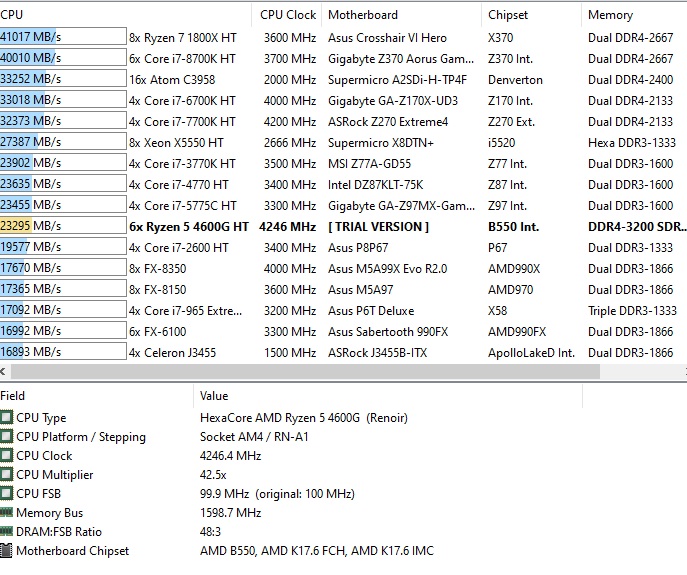
Task: Click the CPU FSB field icon
Action: pyautogui.click(x=6, y=493)
